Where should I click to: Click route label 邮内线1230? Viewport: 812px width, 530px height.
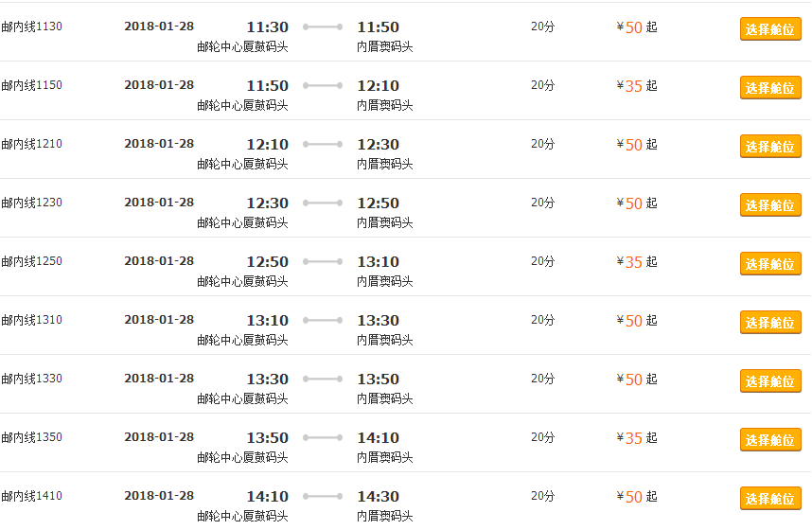[x=31, y=202]
